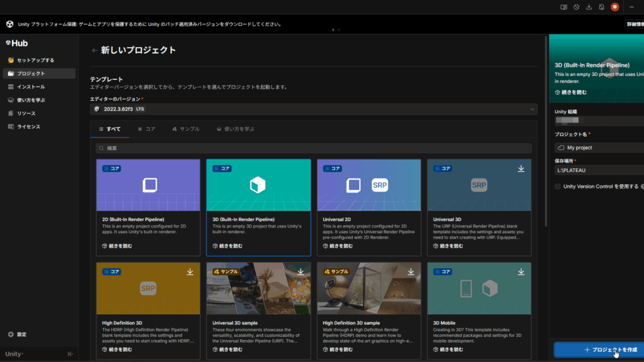Open the Unity 組織 selector
The height and width of the screenshot is (362, 644).
(597, 119)
